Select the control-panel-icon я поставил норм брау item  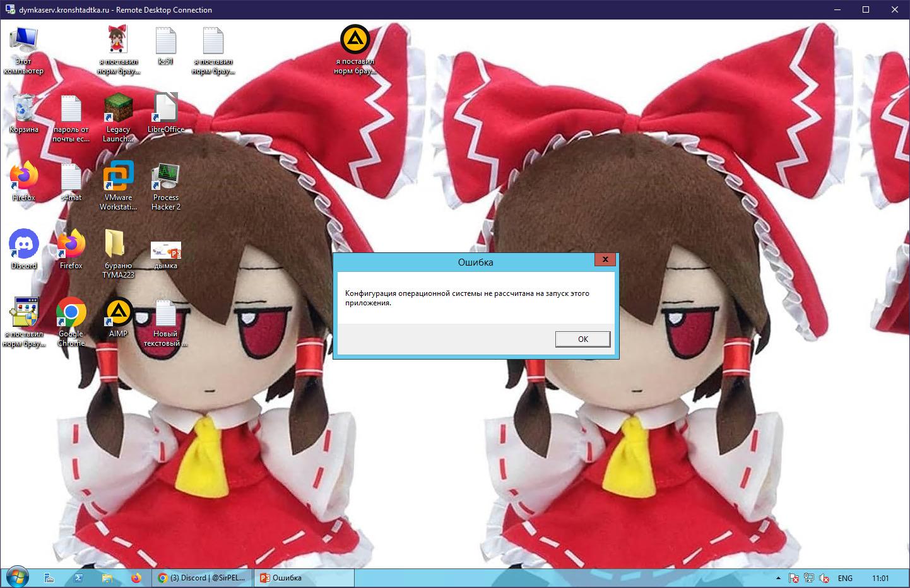23,323
